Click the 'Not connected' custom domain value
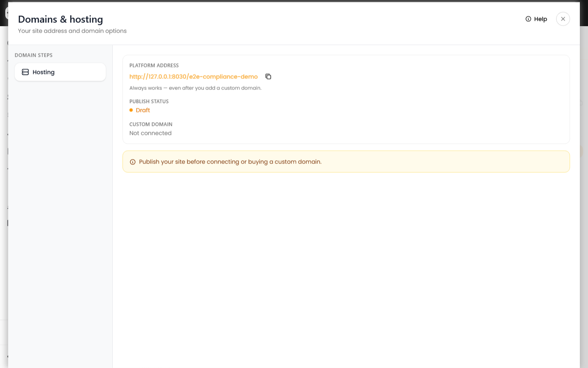 (150, 133)
